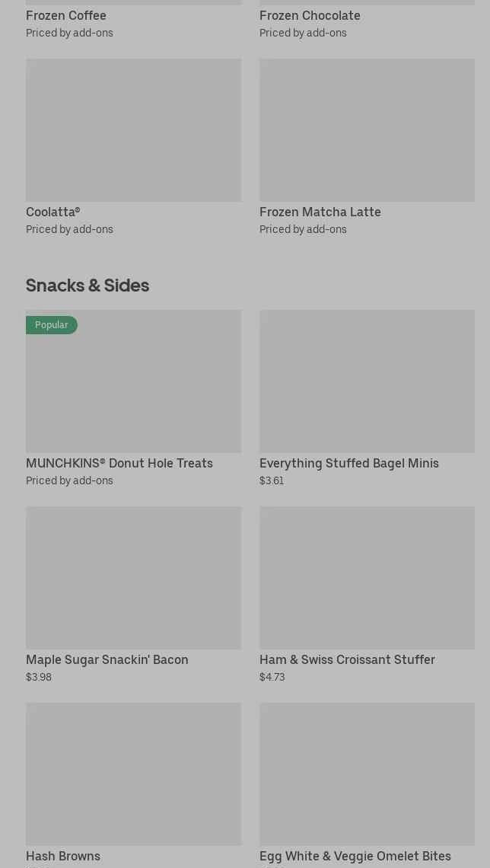
Task: Click the Snacks & Sides heading
Action: pyautogui.click(x=87, y=285)
